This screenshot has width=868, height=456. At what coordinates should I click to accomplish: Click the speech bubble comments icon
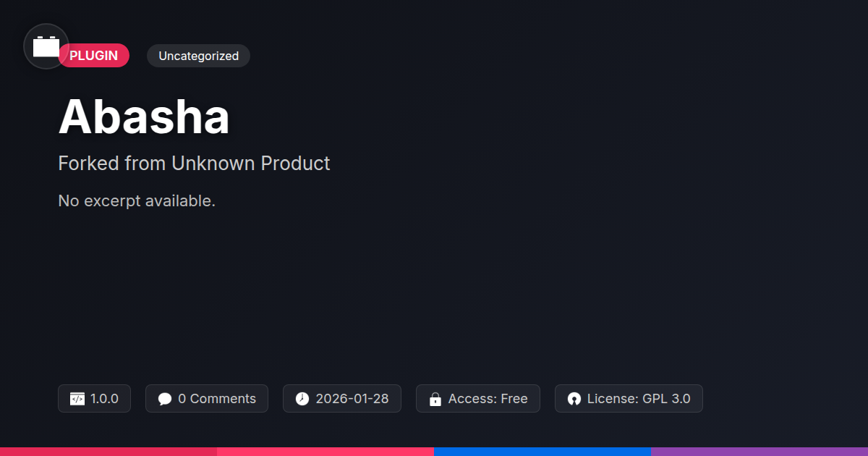(x=165, y=399)
